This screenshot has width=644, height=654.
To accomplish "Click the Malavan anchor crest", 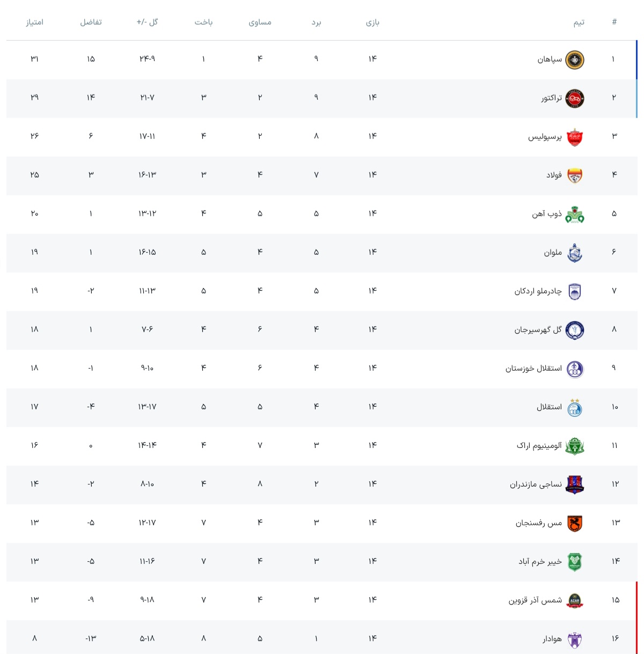I will coord(575,253).
